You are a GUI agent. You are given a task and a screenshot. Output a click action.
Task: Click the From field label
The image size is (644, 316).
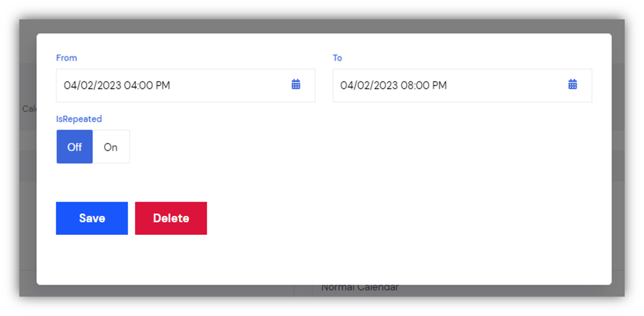(67, 58)
